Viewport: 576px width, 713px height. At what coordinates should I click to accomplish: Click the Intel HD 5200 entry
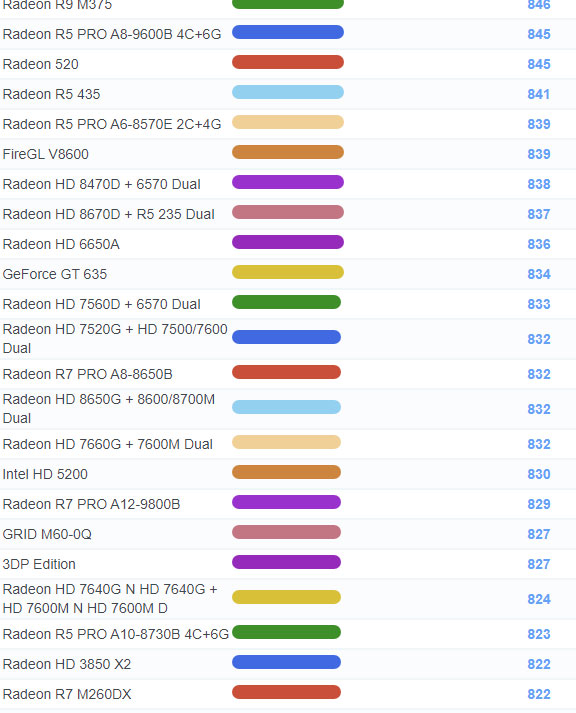45,474
